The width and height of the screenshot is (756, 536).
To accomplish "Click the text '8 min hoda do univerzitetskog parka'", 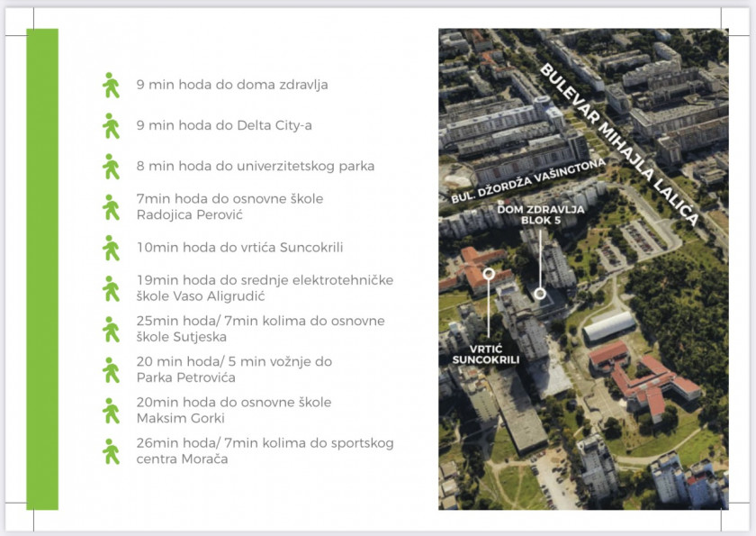I will point(255,167).
